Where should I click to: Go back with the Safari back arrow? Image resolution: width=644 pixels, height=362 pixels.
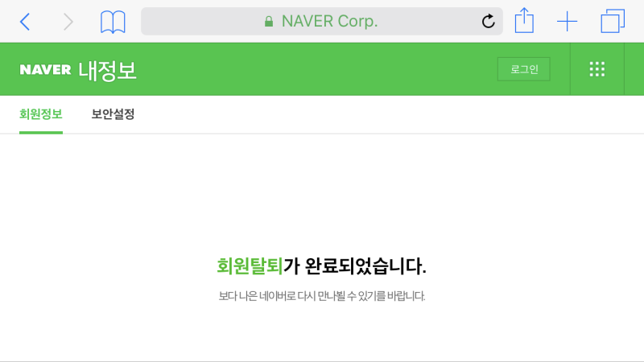[25, 22]
